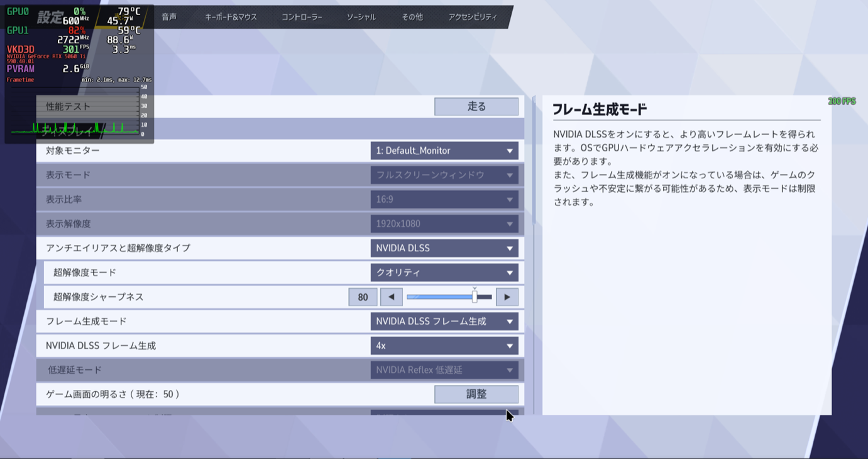This screenshot has height=459, width=868.
Task: Click the 表示解像度 row label
Action: tap(68, 224)
